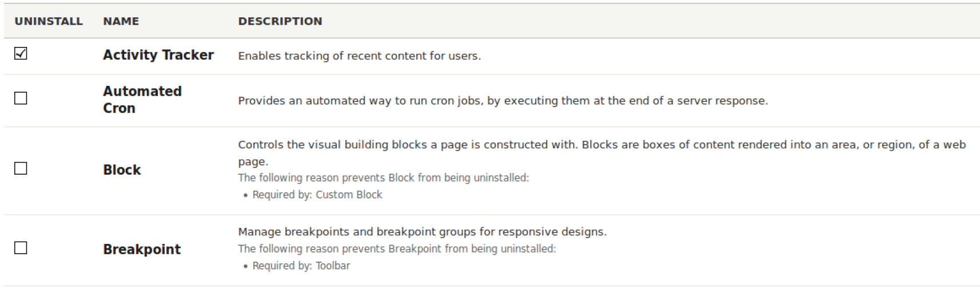The image size is (980, 288).
Task: Click the Activity Tracker description text
Action: click(x=359, y=56)
